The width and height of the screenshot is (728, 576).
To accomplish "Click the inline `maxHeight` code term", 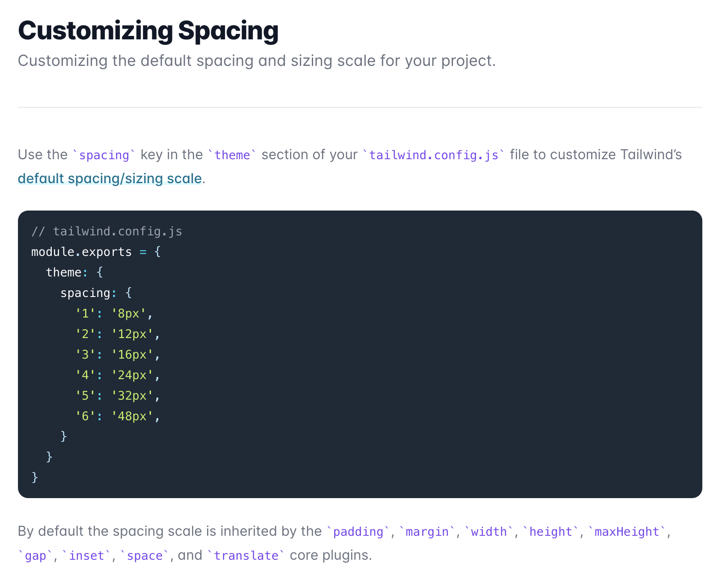I will click(x=627, y=531).
